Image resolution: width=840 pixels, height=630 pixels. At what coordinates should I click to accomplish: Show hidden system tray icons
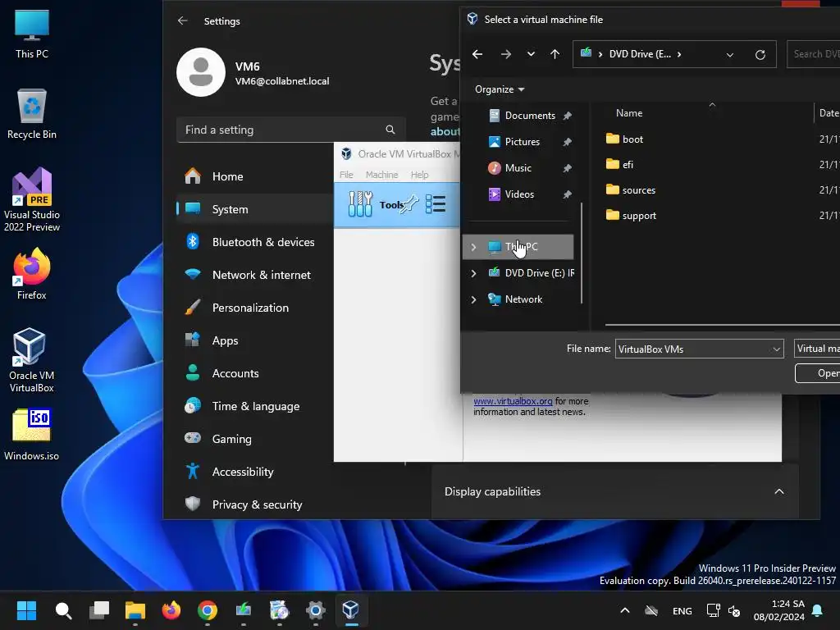[x=624, y=610]
